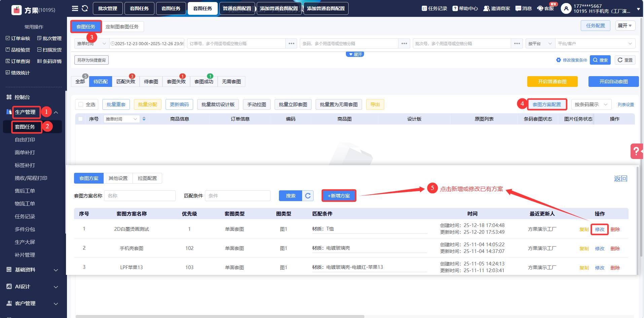
Task: Switch to the 匹配失败 tab
Action: [126, 82]
